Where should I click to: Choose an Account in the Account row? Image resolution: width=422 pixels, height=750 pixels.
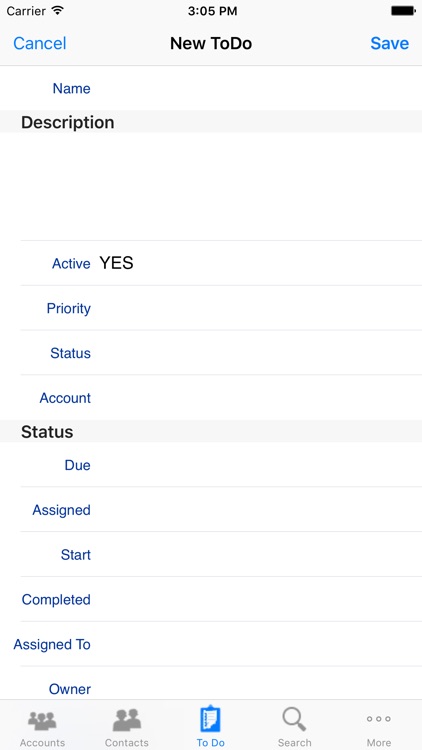click(x=211, y=398)
